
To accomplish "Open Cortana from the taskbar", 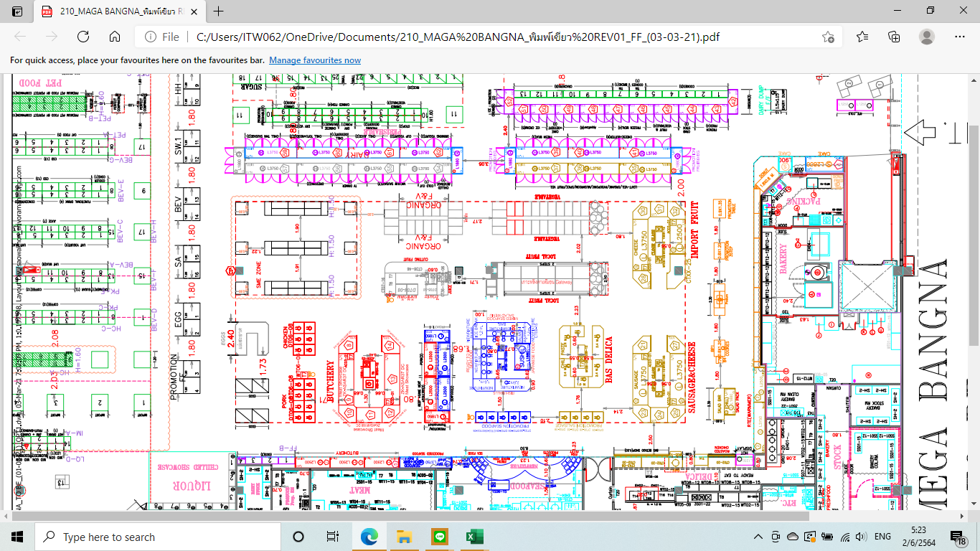I will click(x=298, y=537).
